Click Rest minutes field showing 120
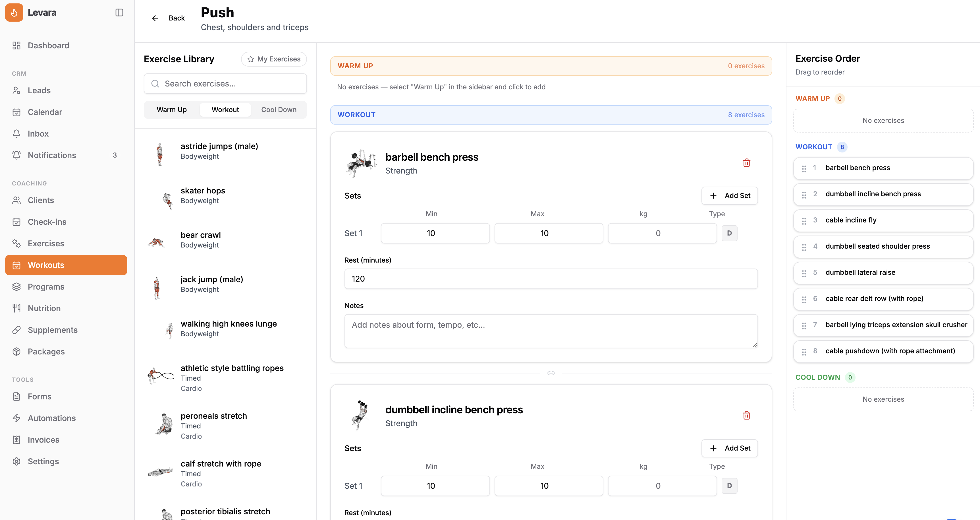980x520 pixels. point(551,279)
